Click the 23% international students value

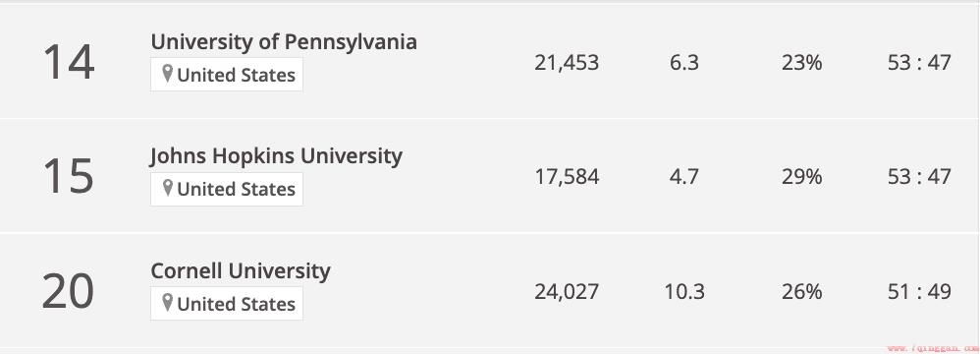pyautogui.click(x=802, y=63)
